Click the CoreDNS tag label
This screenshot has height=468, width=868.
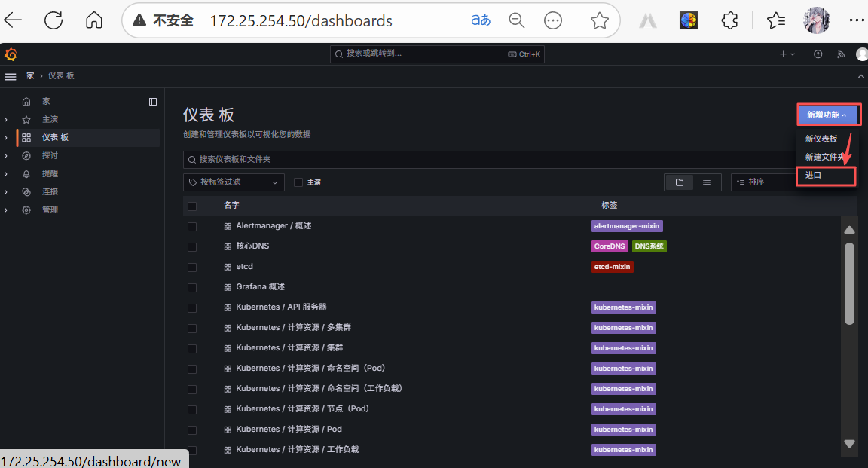click(x=610, y=246)
